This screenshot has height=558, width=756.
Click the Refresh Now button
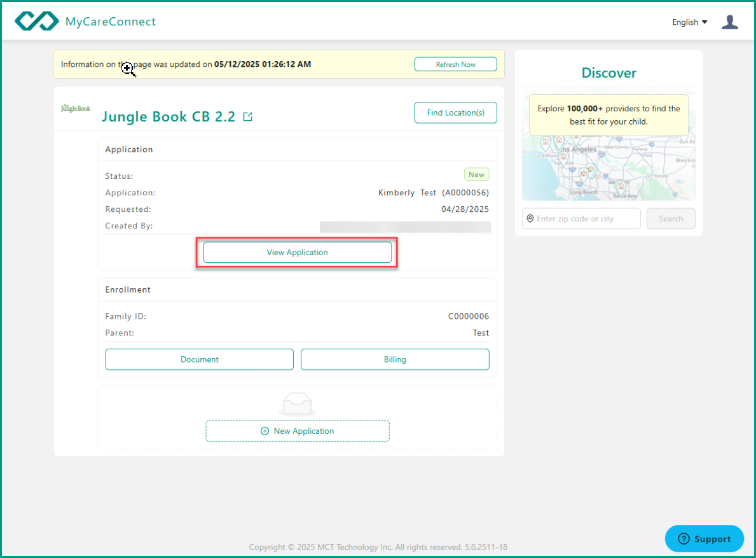[x=456, y=64]
